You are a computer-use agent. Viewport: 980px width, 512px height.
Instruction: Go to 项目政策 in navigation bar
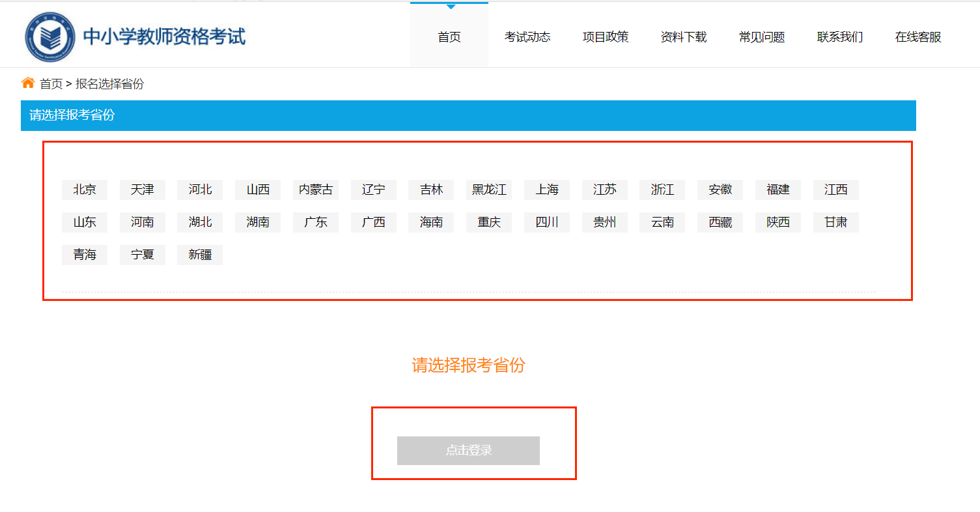point(606,37)
